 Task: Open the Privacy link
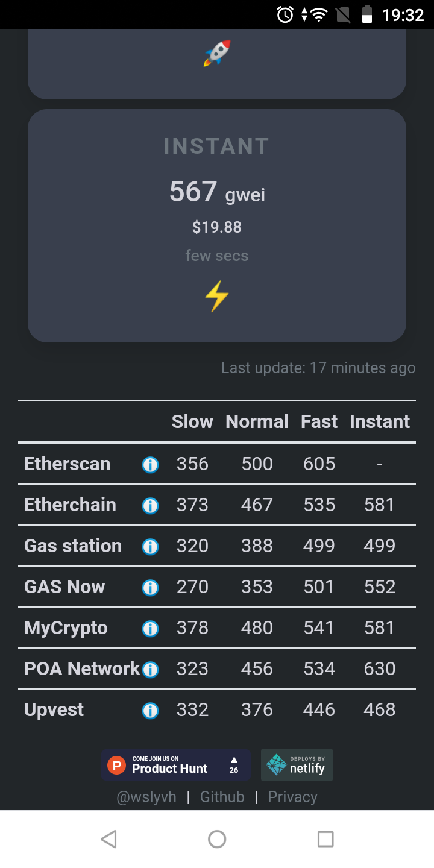pyautogui.click(x=292, y=797)
